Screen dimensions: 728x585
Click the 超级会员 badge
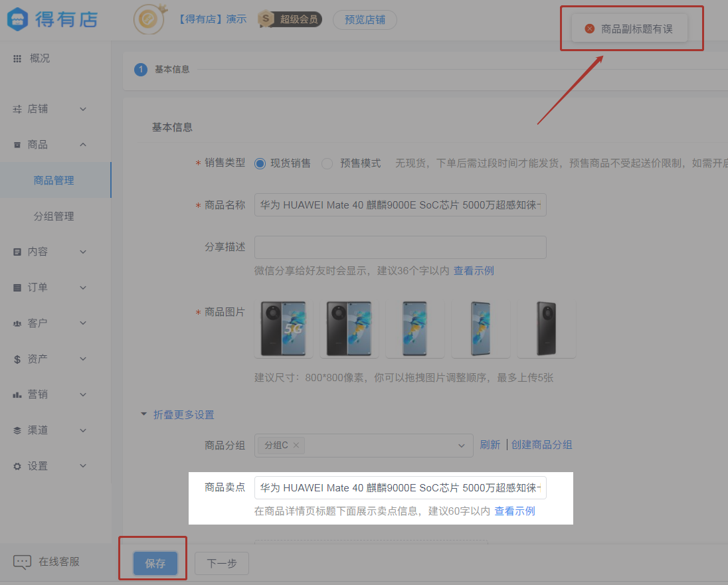(x=290, y=19)
